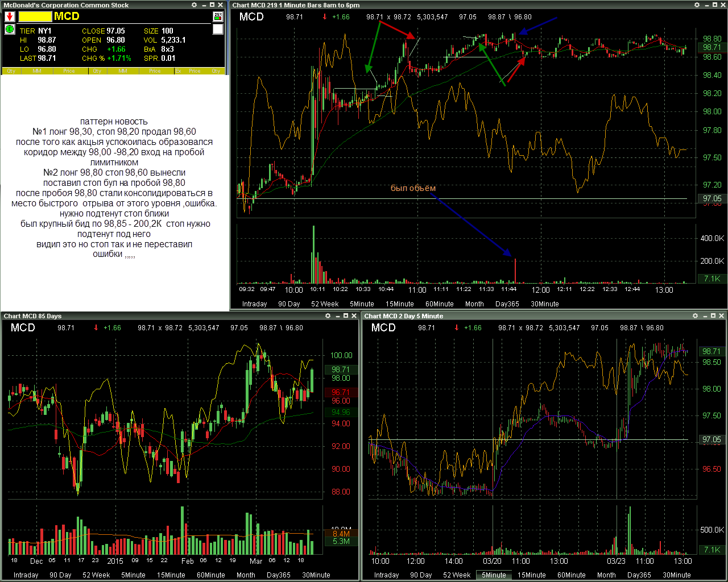Open settings gear in 2 Day 5 Minute chart
The image size is (728, 582).
[695, 316]
